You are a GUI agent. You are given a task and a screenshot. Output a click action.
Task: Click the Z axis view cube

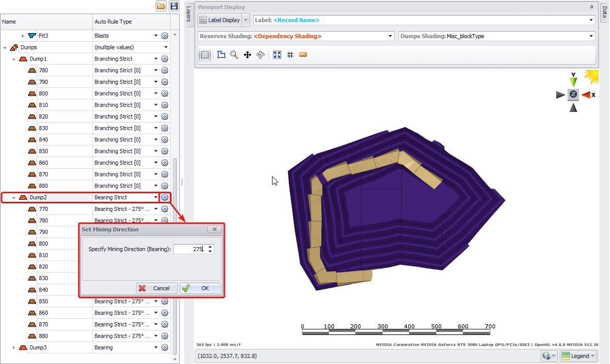(573, 95)
